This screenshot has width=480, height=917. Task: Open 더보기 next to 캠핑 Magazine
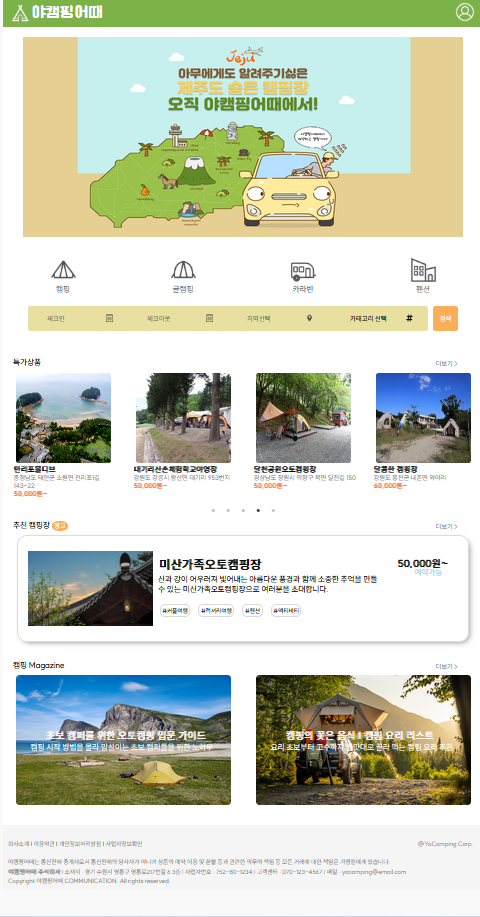(446, 666)
